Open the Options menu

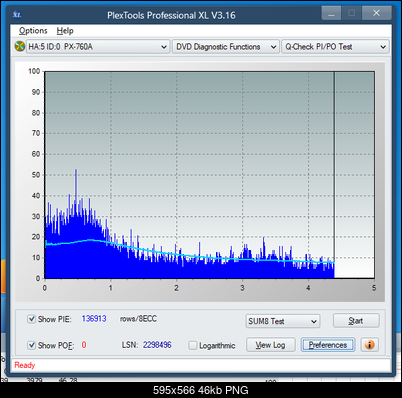pyautogui.click(x=33, y=31)
